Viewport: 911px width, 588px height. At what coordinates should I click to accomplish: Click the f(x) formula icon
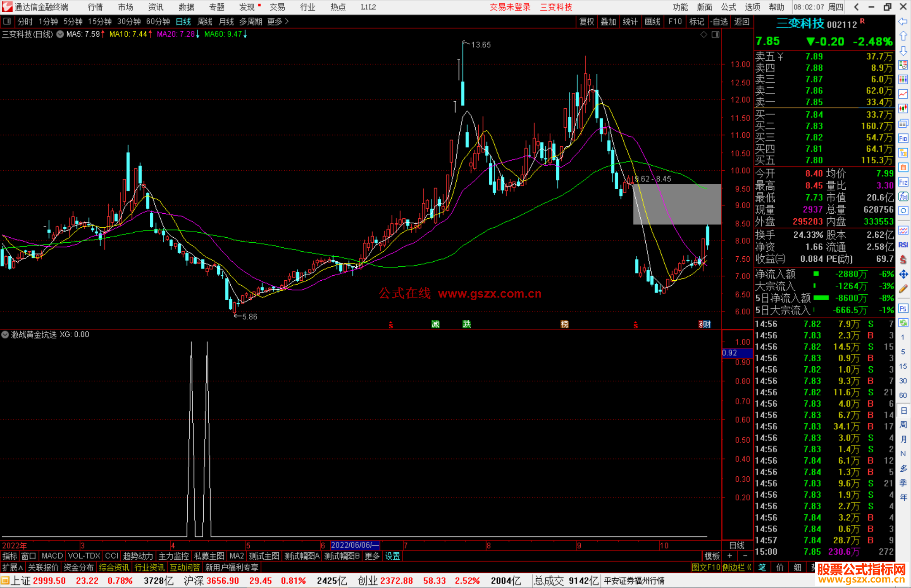[x=903, y=196]
